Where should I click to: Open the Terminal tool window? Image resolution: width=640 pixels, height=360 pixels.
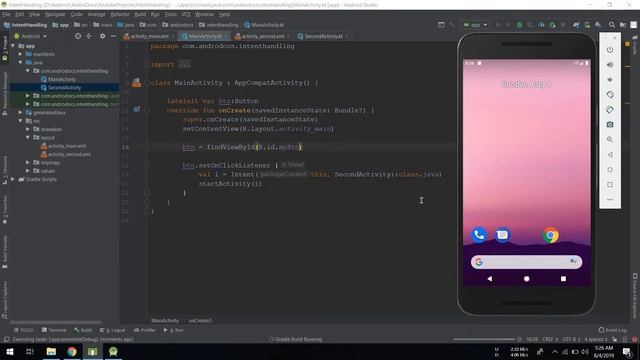click(x=53, y=330)
